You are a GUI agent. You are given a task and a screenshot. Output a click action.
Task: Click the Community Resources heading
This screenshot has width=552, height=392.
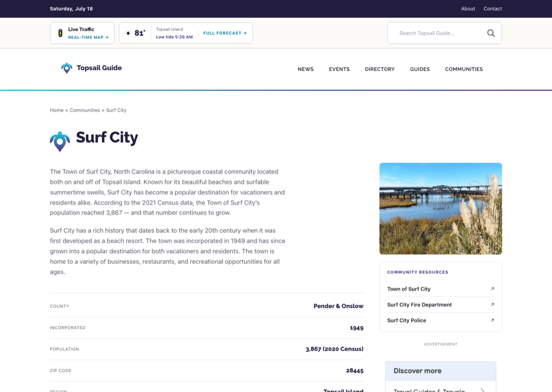point(417,272)
